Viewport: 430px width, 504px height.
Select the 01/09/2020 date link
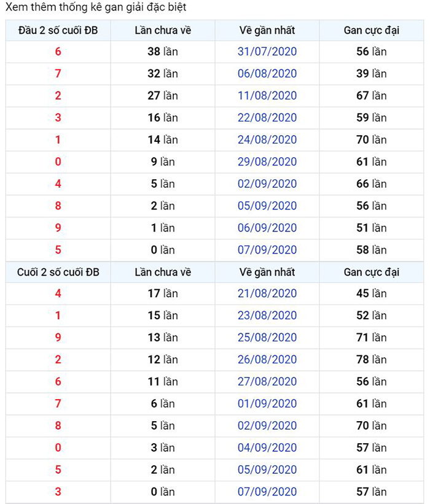[x=267, y=403]
